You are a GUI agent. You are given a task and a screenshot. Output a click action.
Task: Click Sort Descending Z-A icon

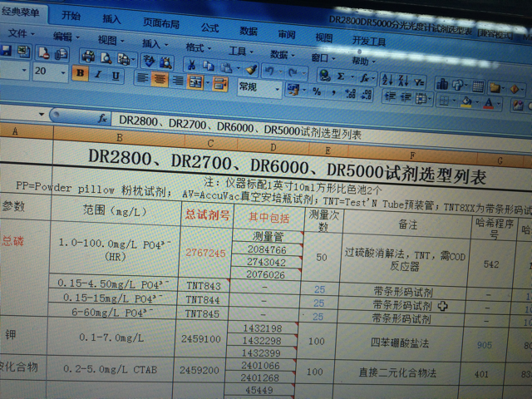click(x=403, y=81)
